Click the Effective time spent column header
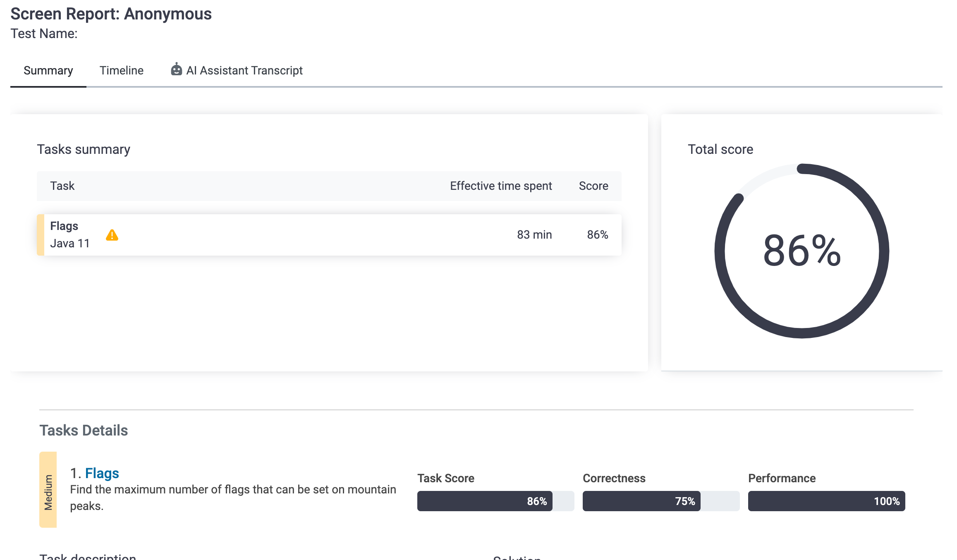957x560 pixels. pyautogui.click(x=500, y=186)
